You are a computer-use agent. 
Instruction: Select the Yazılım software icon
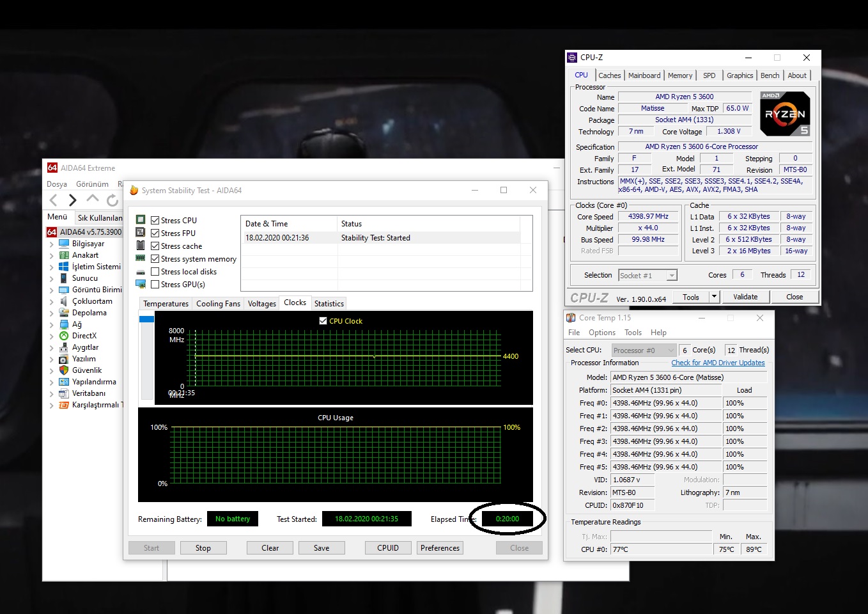(64, 359)
